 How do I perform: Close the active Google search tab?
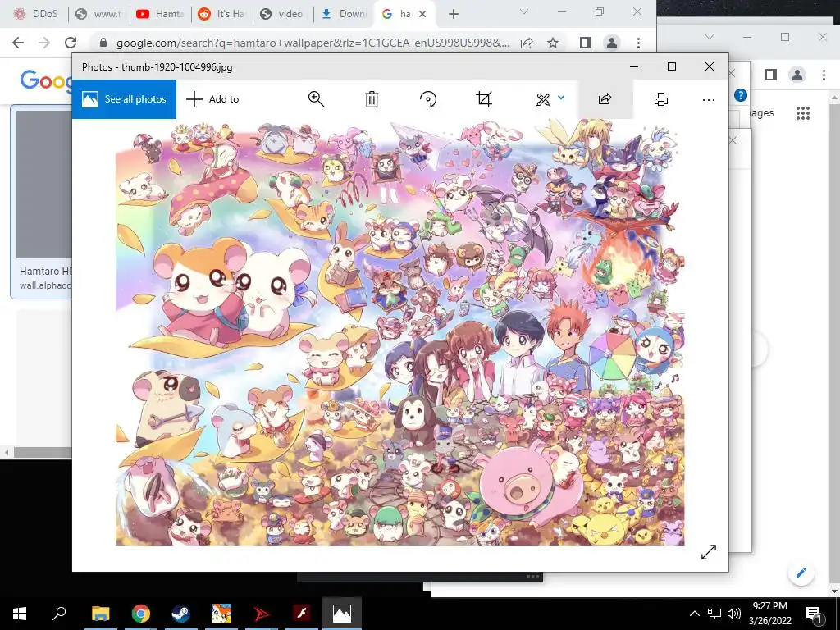(x=422, y=14)
